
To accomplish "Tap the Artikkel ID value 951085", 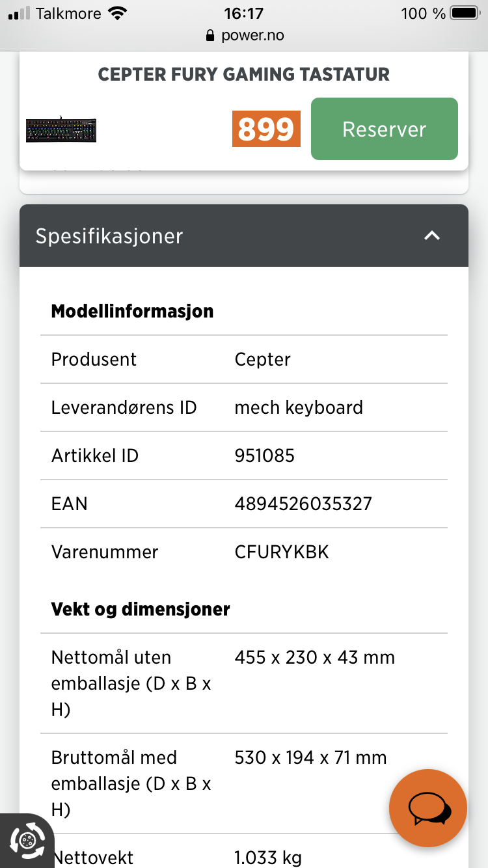I will coord(265,455).
